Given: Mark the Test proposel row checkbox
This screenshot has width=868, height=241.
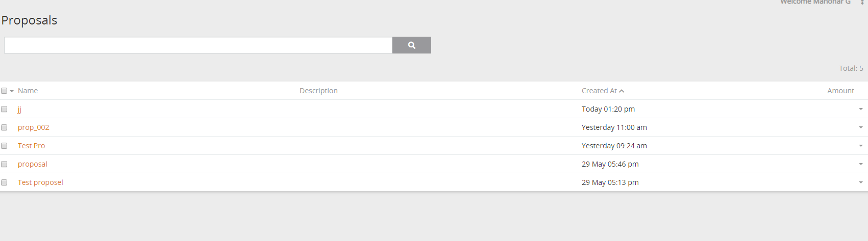Looking at the screenshot, I should (x=4, y=182).
